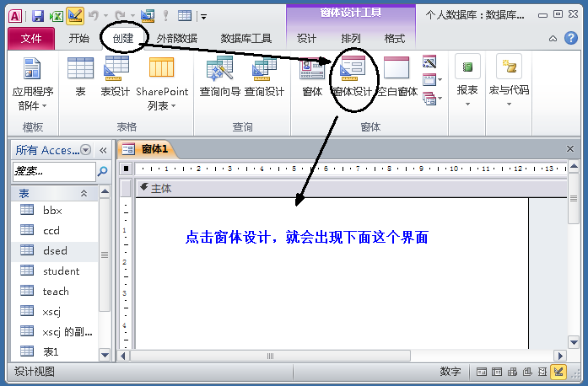
Task: Select the bbx table
Action: [55, 210]
